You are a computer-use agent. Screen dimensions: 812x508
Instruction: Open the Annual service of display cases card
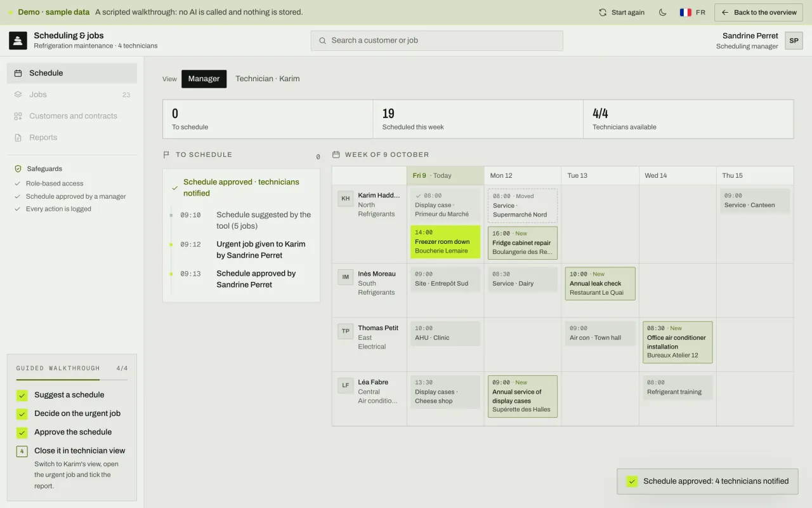[x=523, y=396]
